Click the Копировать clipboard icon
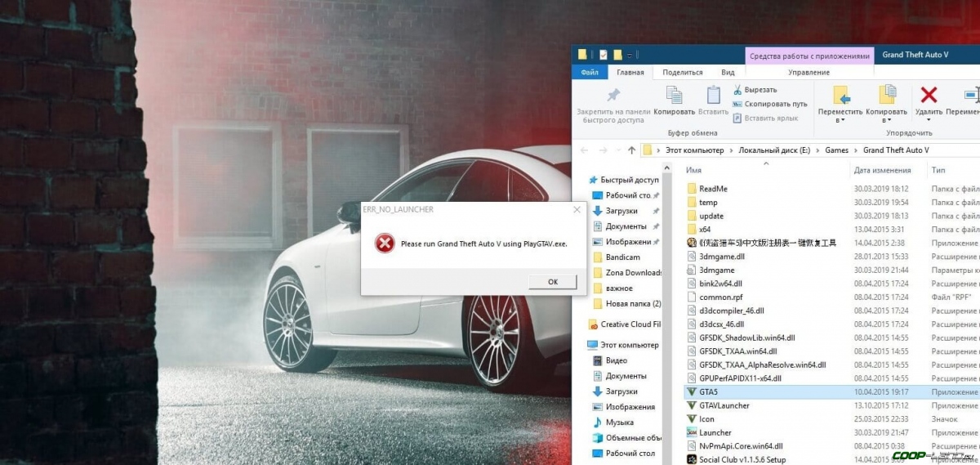 [674, 95]
